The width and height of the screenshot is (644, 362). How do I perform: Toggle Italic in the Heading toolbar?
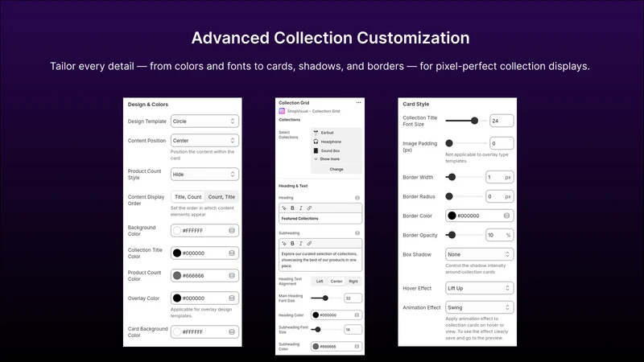pos(300,208)
